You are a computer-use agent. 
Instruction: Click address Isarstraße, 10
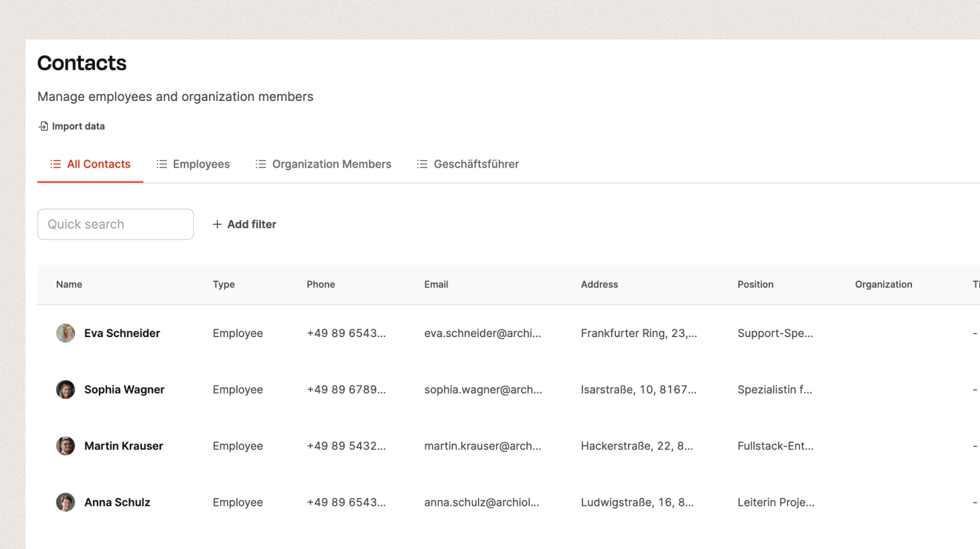point(639,390)
